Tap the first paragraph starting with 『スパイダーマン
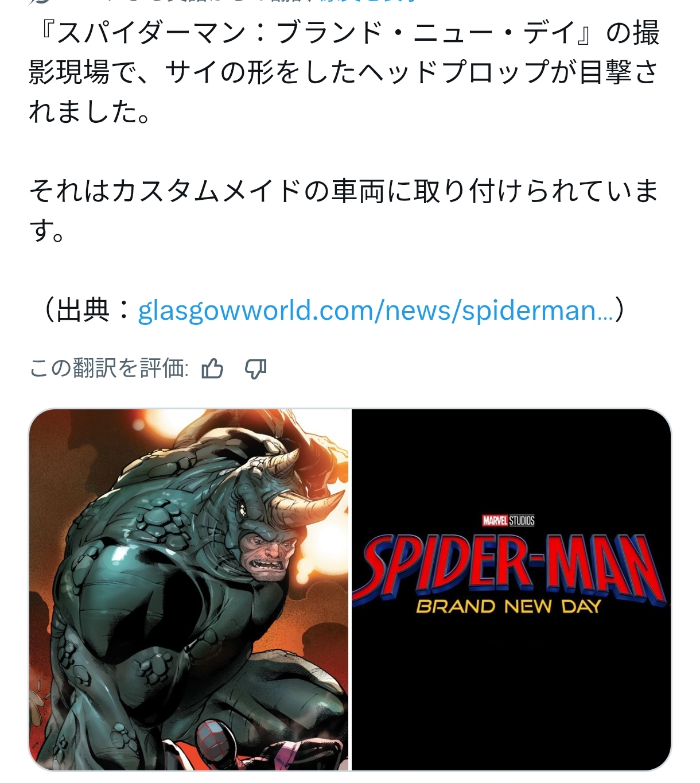The image size is (700, 783). [x=344, y=72]
